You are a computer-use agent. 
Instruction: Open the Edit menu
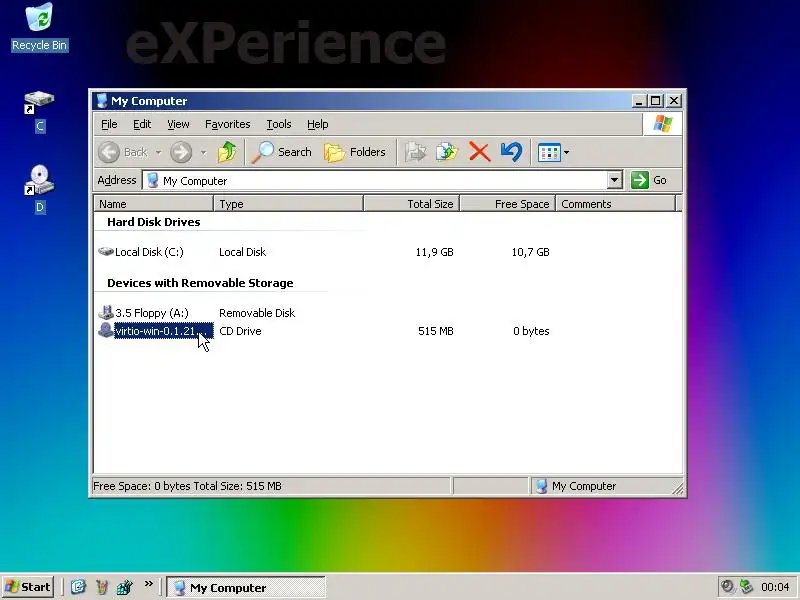[142, 124]
